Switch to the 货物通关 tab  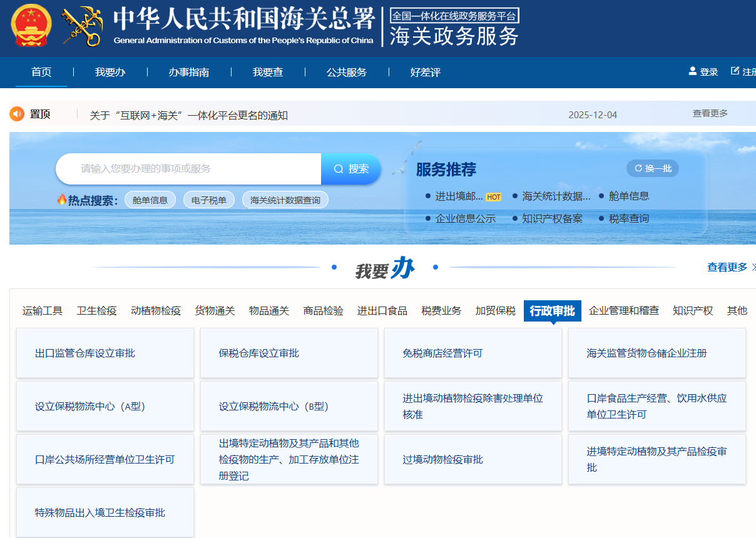pos(215,310)
